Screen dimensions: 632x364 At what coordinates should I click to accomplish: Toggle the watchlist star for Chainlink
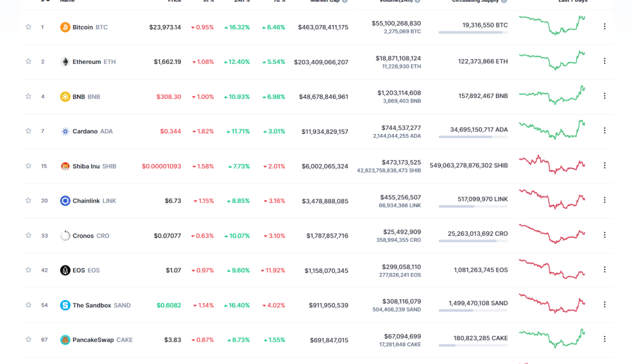click(28, 200)
